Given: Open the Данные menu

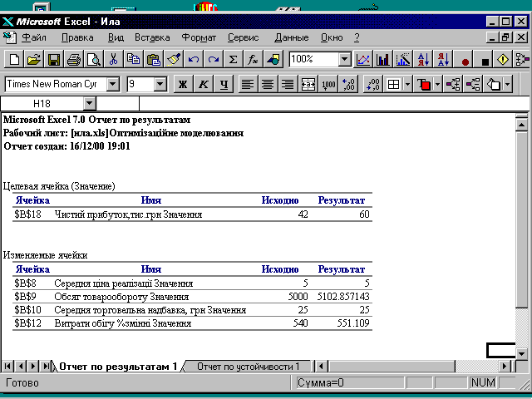Looking at the screenshot, I should pos(292,37).
